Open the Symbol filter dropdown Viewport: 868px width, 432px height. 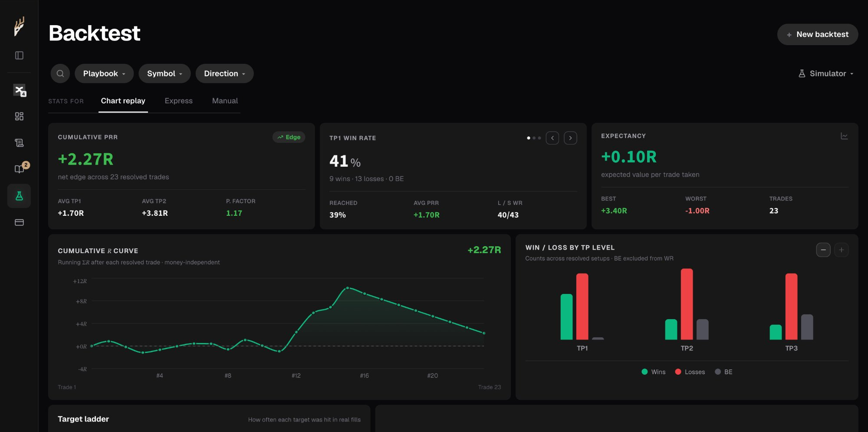[x=164, y=73]
